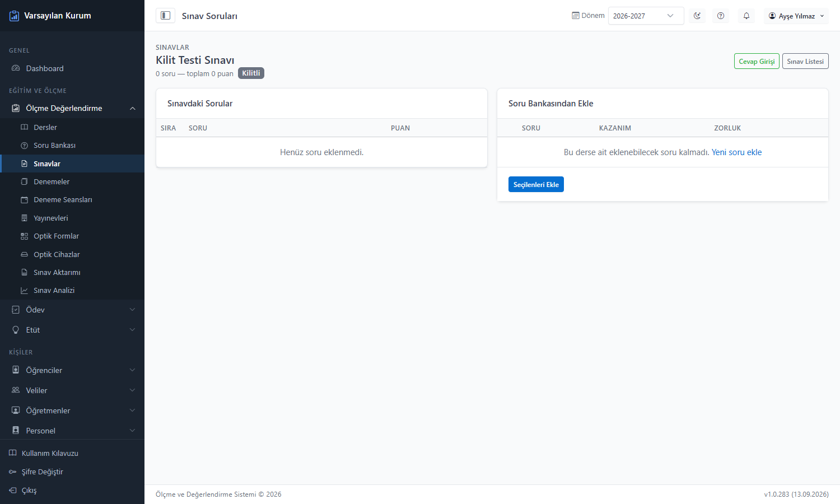This screenshot has height=504, width=840.
Task: Click the Sınav Aktarımı file icon
Action: (24, 272)
